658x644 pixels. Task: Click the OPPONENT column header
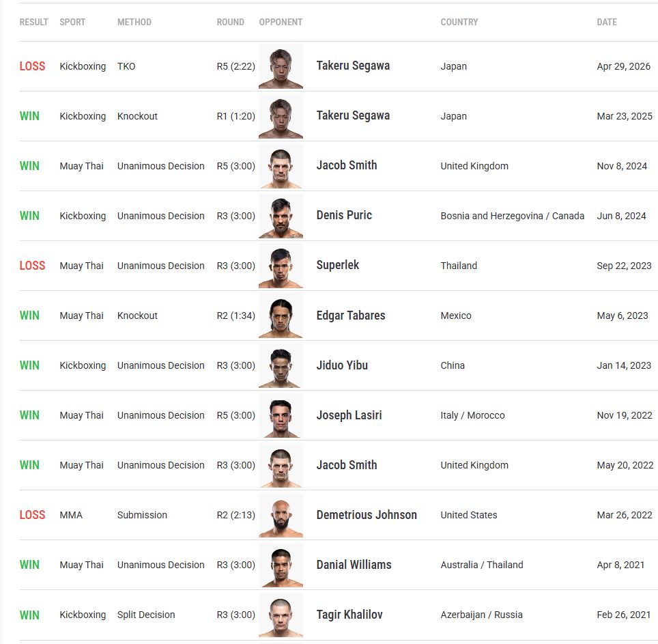pyautogui.click(x=281, y=22)
